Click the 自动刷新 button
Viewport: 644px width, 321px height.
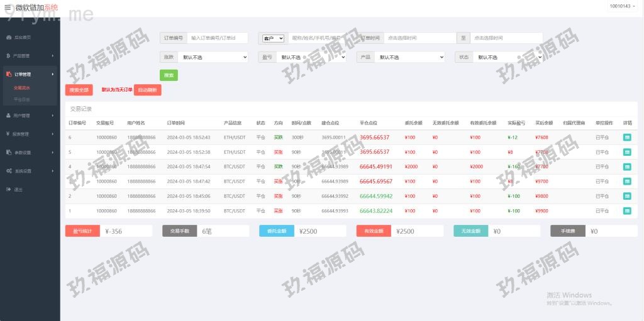(147, 90)
